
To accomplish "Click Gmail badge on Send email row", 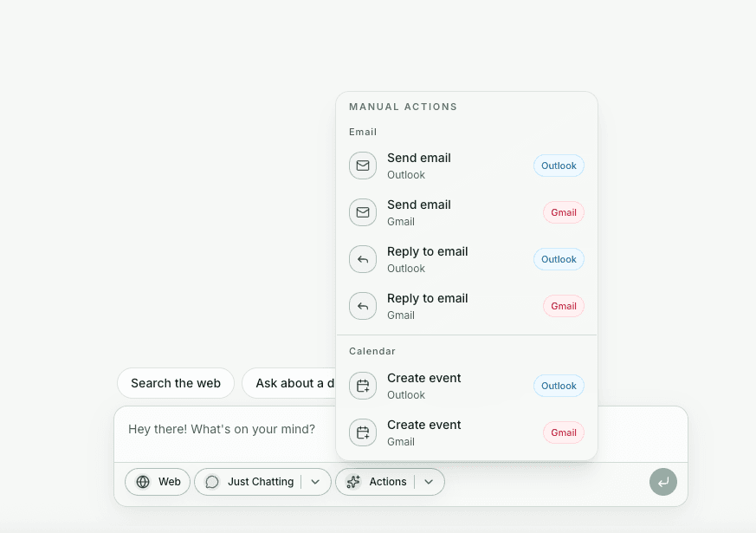I will tap(564, 212).
